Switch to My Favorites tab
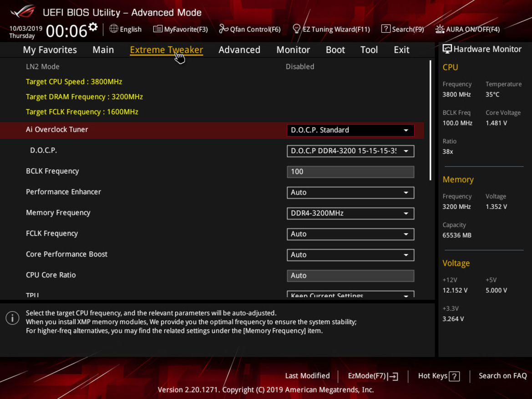This screenshot has width=532, height=399. pos(50,50)
